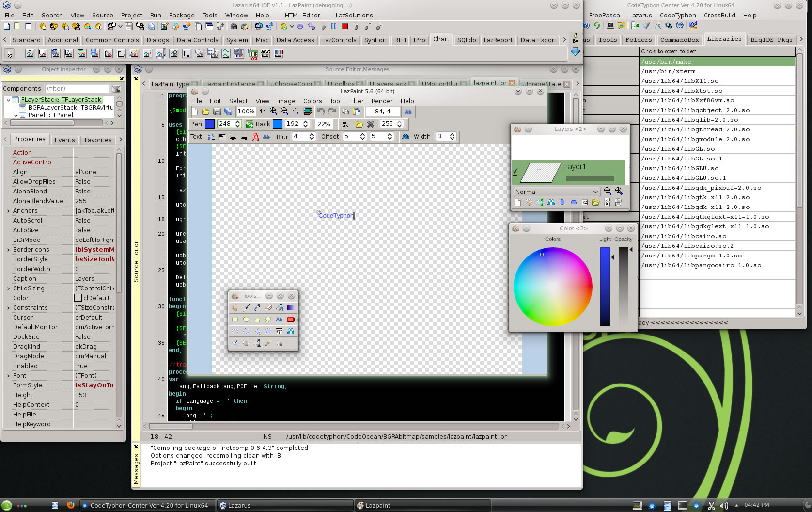Expand the ChildSizing property row
This screenshot has height=512, width=812.
tap(8, 288)
